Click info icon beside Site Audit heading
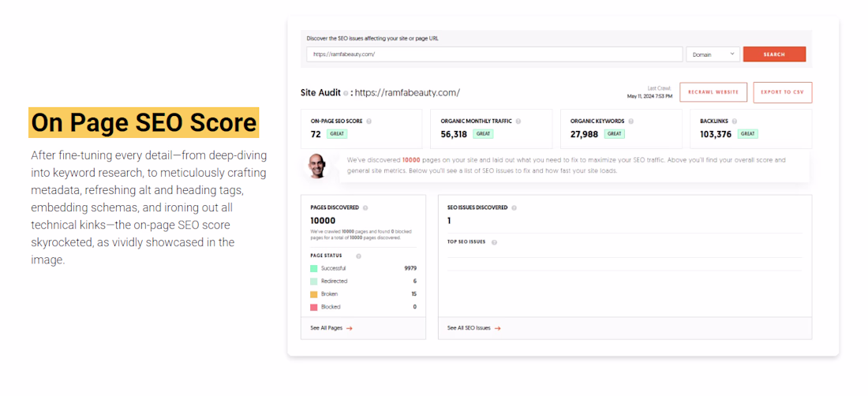The width and height of the screenshot is (868, 396). (x=346, y=93)
